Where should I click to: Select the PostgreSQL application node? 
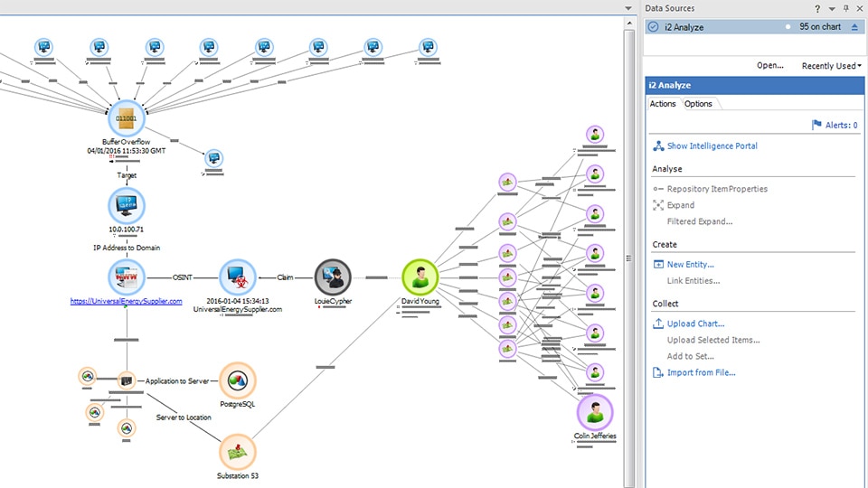[238, 380]
